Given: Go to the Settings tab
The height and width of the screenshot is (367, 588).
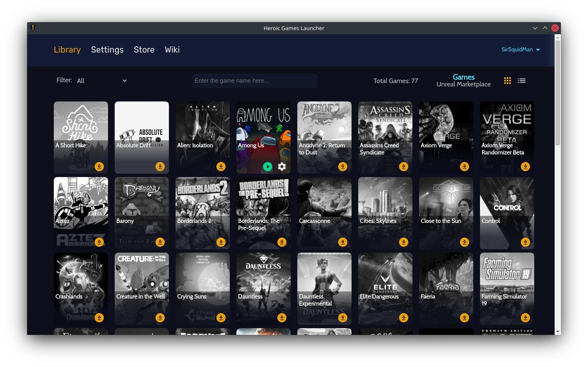Looking at the screenshot, I should click(107, 50).
